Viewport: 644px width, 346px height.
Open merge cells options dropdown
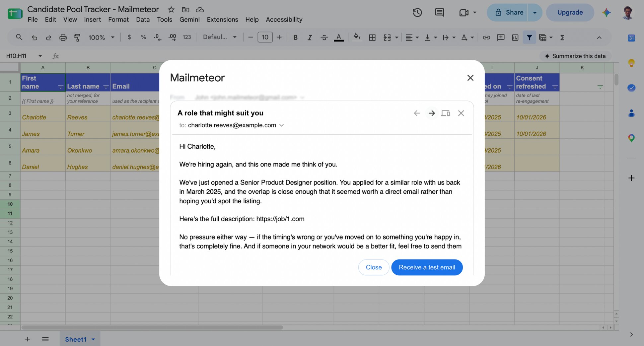coord(396,37)
